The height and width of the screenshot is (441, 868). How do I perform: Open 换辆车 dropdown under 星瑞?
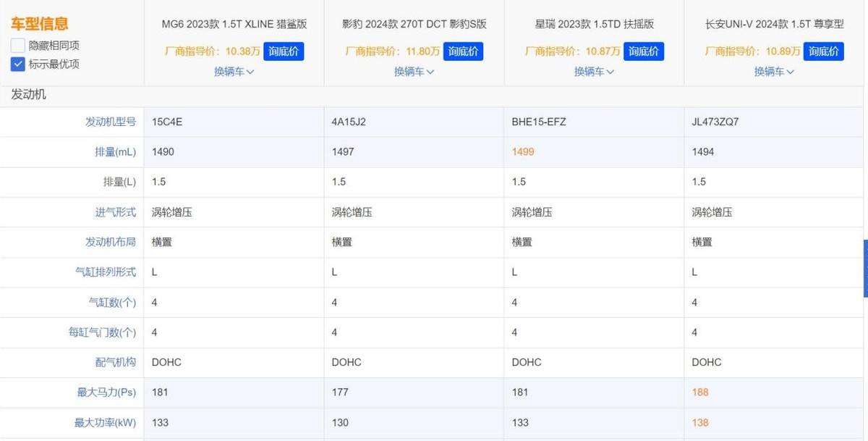point(594,72)
